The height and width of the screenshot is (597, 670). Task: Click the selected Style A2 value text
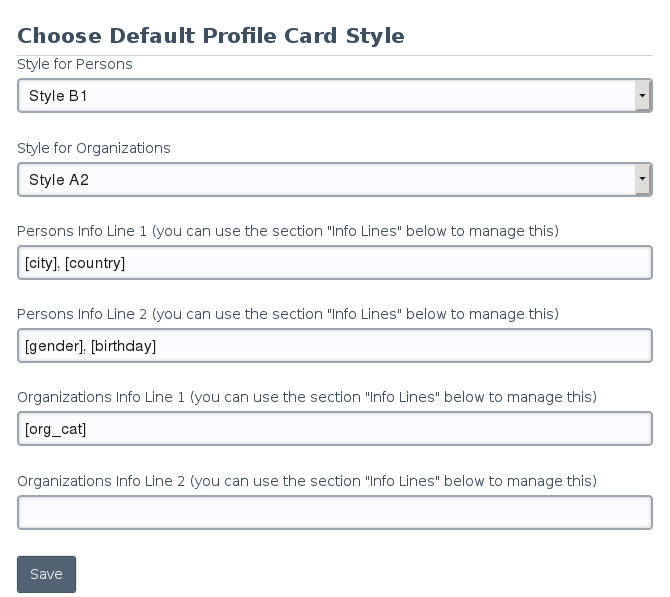pyautogui.click(x=60, y=180)
